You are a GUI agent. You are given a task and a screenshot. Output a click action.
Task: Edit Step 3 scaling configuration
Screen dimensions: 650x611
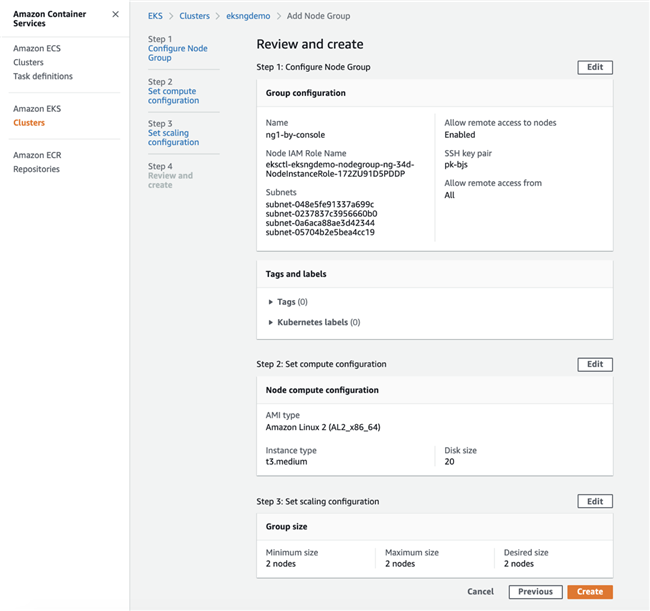point(595,501)
